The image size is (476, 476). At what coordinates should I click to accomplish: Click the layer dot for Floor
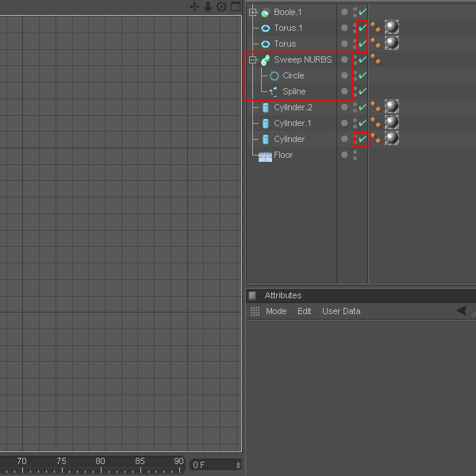point(344,155)
